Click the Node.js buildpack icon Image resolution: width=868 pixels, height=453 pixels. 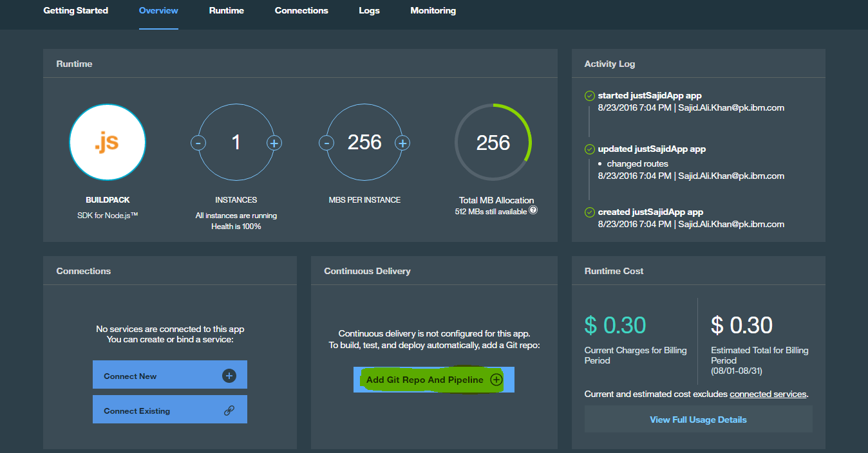108,142
